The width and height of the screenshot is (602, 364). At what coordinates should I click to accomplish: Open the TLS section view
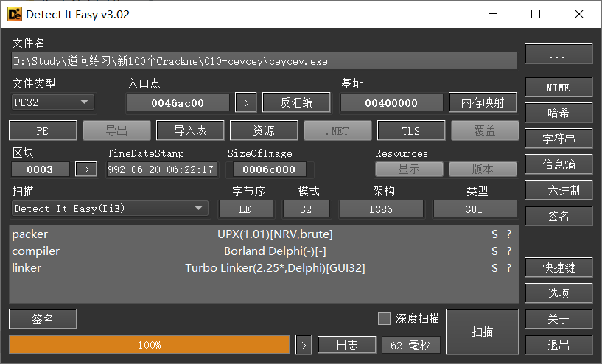pos(410,130)
